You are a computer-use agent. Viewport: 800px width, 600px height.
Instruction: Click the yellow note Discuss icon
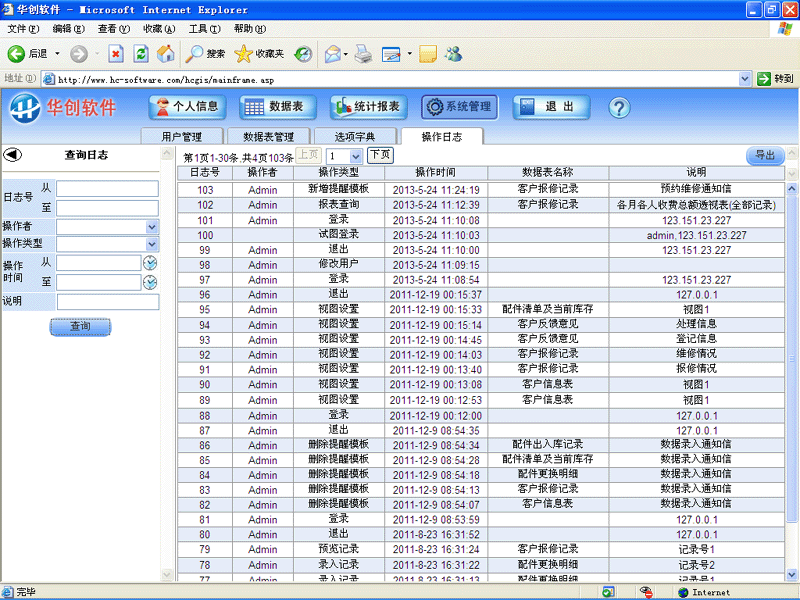428,54
